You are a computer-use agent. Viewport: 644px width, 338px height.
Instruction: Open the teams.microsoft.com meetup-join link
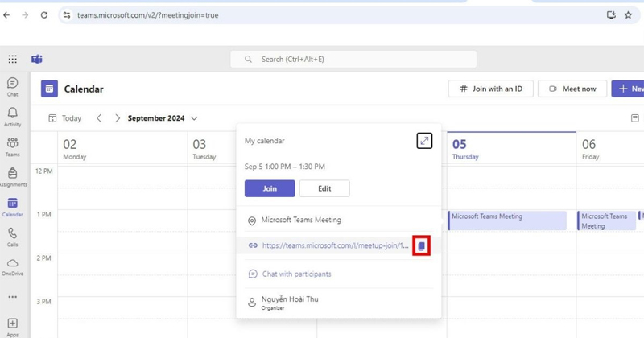tap(335, 245)
